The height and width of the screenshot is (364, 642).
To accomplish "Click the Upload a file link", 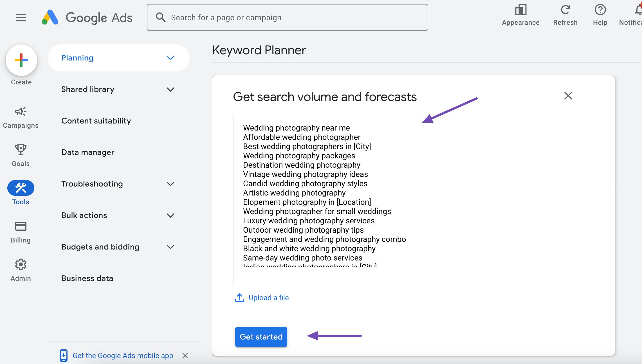I will (269, 298).
